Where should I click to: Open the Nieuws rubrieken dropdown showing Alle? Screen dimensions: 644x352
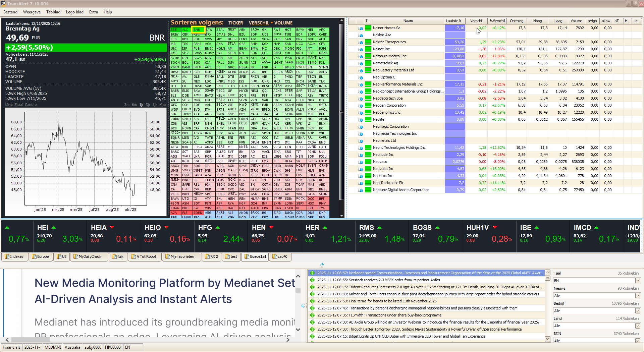click(597, 296)
